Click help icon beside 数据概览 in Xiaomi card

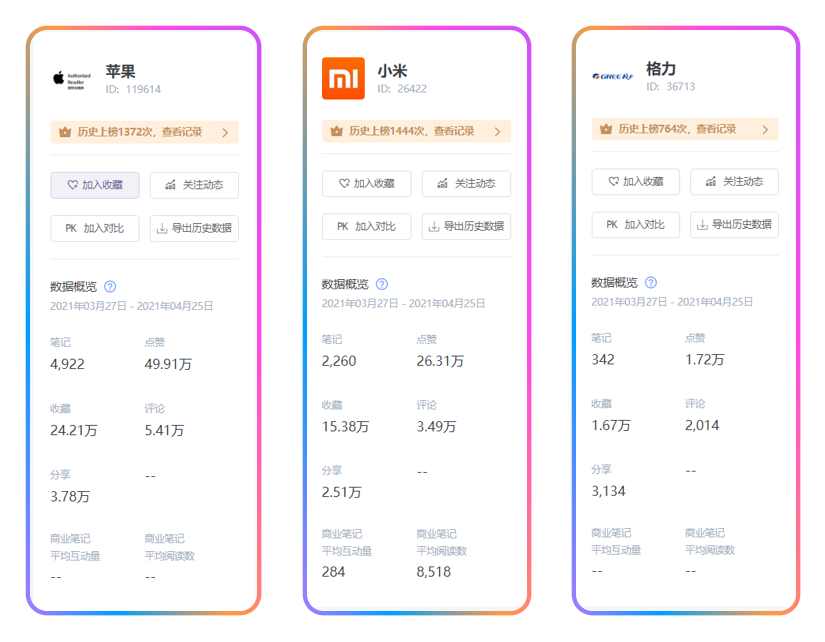pos(382,284)
